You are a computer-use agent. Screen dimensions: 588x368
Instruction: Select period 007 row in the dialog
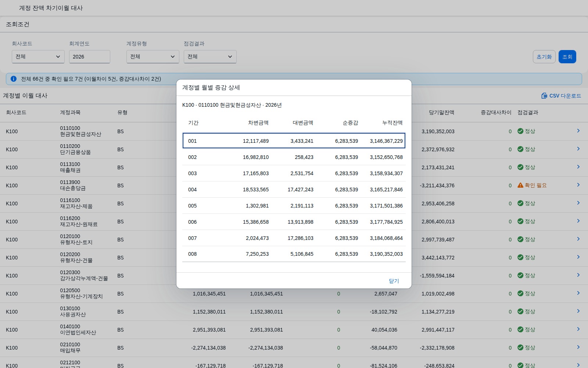[294, 238]
